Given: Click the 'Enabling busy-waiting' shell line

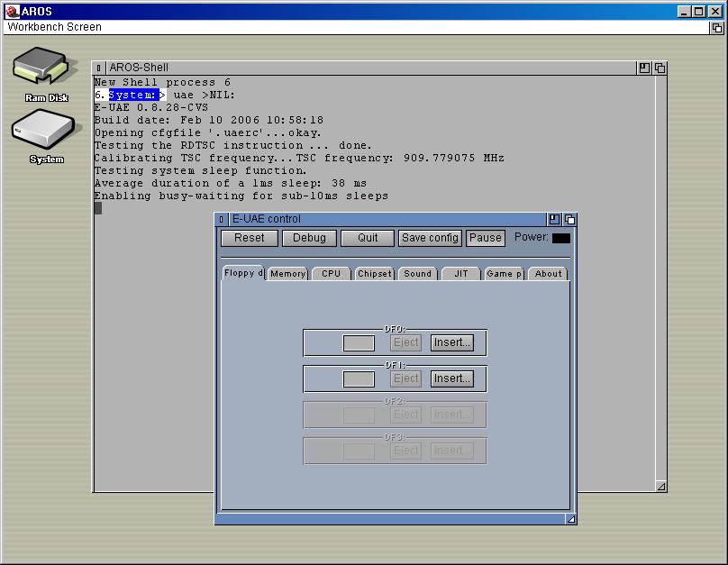Looking at the screenshot, I should tap(241, 196).
